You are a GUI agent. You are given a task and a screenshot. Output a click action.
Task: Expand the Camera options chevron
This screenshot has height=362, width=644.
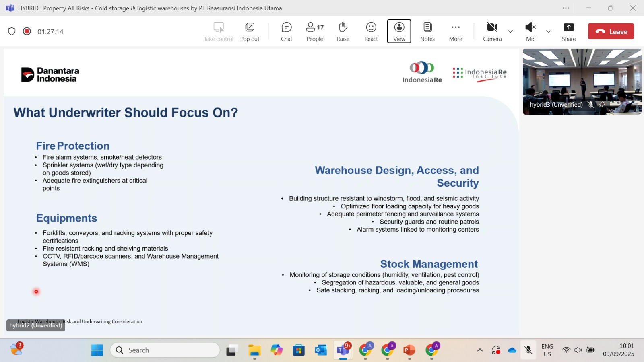[510, 31]
